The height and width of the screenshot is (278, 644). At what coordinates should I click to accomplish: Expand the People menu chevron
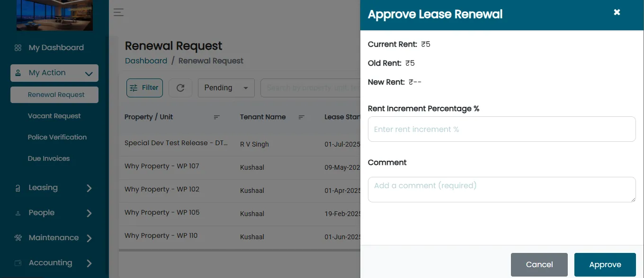click(89, 213)
